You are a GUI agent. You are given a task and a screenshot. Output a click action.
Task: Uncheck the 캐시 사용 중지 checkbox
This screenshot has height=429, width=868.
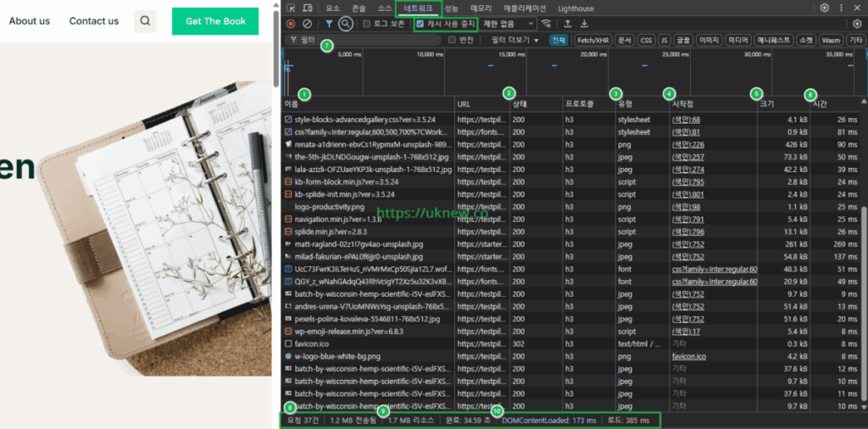click(x=420, y=24)
